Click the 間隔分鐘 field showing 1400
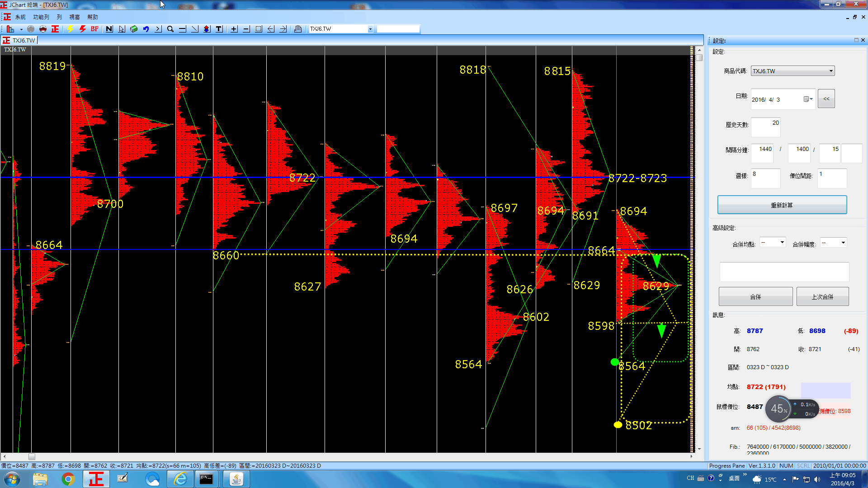Viewport: 868px width, 488px height. (799, 153)
